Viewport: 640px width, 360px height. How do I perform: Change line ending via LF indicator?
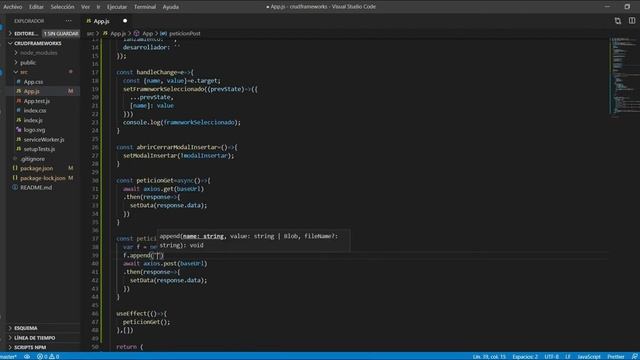coord(568,356)
